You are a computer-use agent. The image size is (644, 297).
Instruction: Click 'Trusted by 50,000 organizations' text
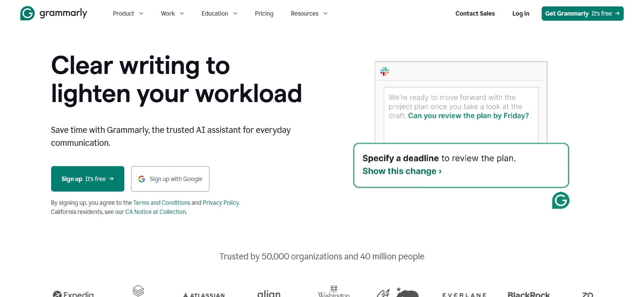281,256
